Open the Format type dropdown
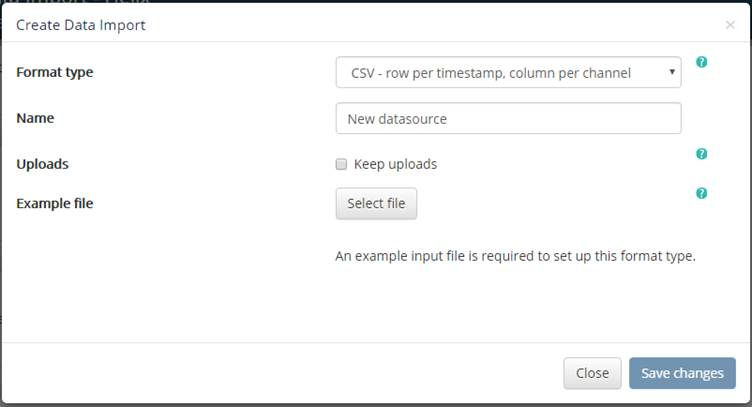The height and width of the screenshot is (407, 752). [508, 72]
